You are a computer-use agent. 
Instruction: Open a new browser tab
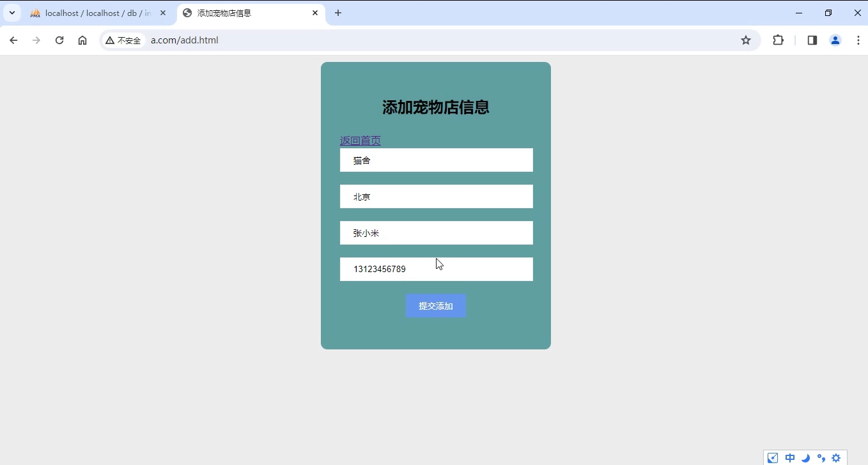[x=338, y=13]
